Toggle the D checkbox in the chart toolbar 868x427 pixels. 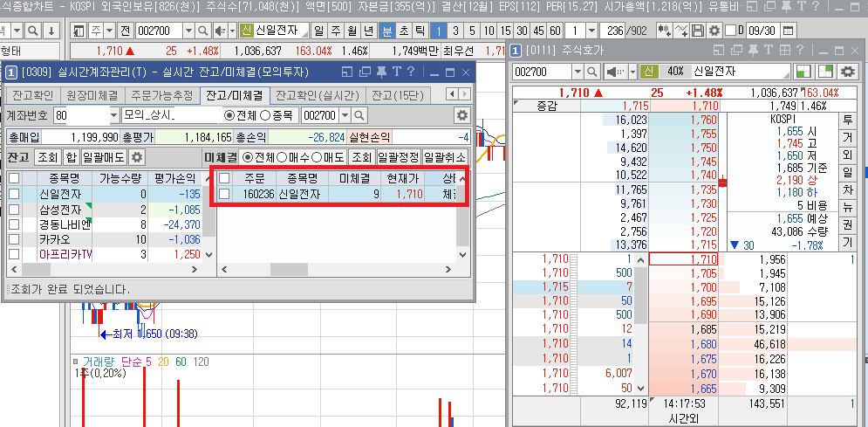pyautogui.click(x=731, y=31)
